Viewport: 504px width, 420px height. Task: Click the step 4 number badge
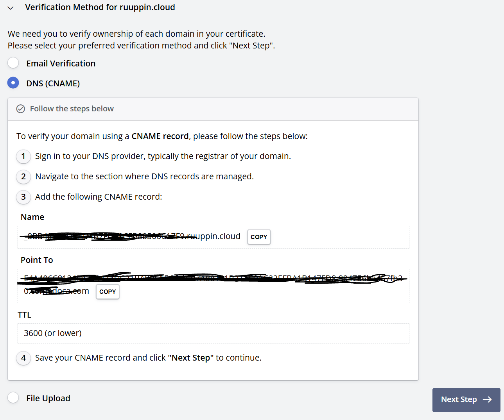coord(23,358)
